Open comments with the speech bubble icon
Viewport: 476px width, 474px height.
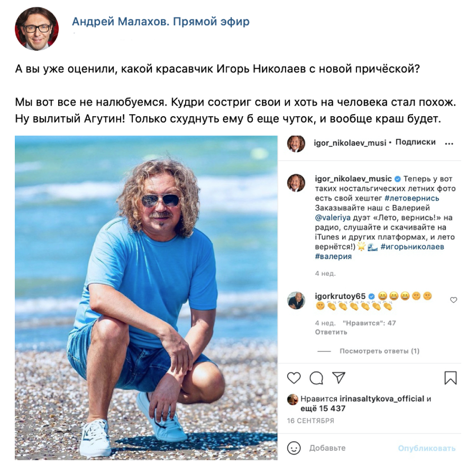[x=316, y=378]
